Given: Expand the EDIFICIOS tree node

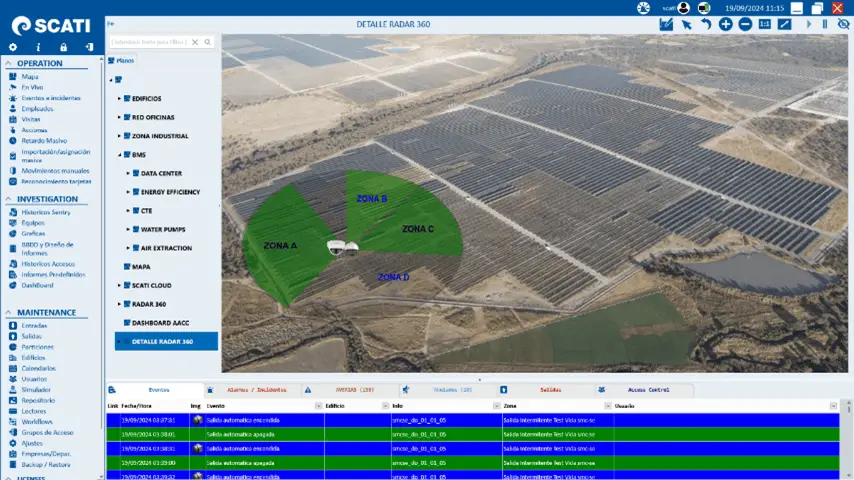Looking at the screenshot, I should [x=119, y=99].
